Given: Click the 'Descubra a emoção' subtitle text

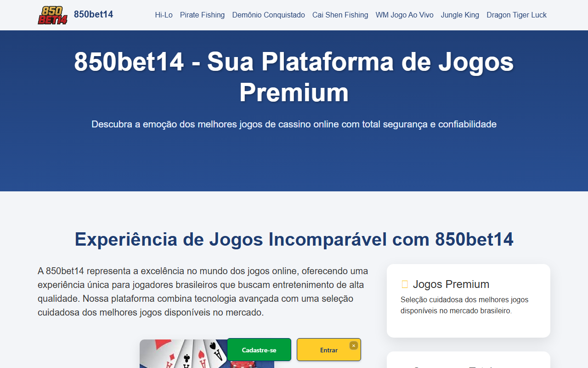Looking at the screenshot, I should coord(294,124).
